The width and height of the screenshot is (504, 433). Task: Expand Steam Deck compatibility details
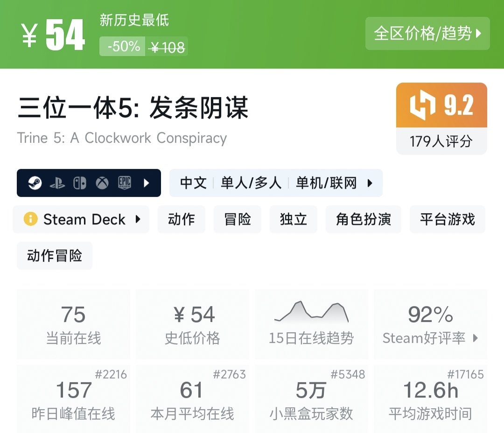click(138, 219)
